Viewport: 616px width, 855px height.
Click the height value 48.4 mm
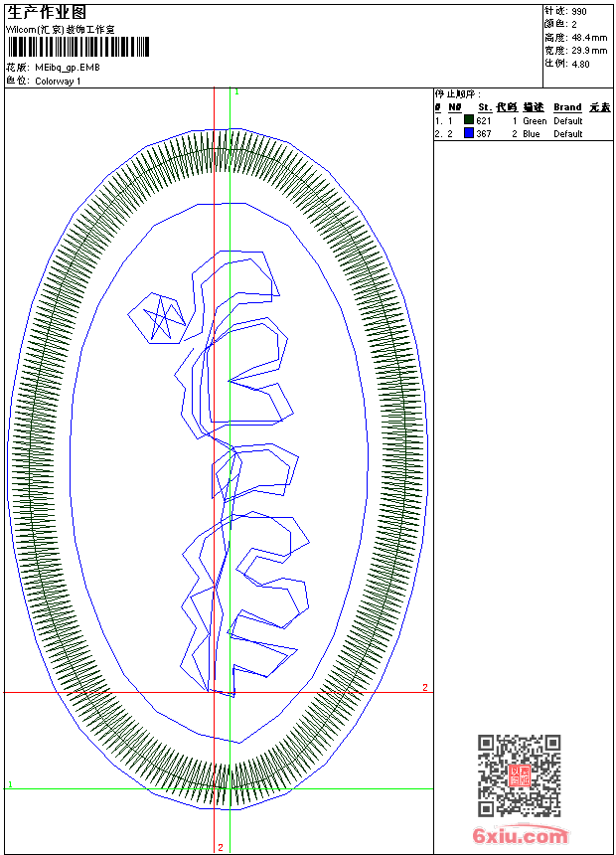click(x=589, y=38)
